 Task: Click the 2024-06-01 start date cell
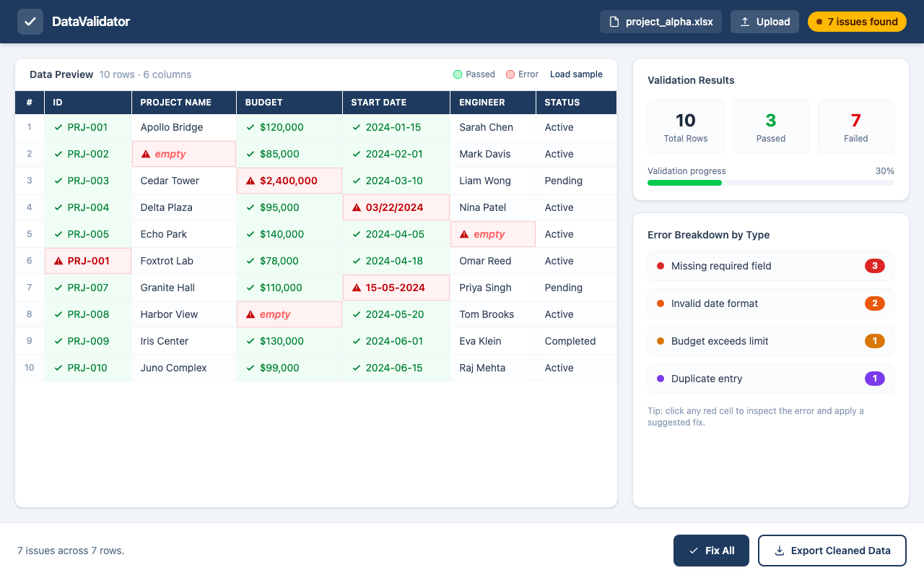coord(396,341)
